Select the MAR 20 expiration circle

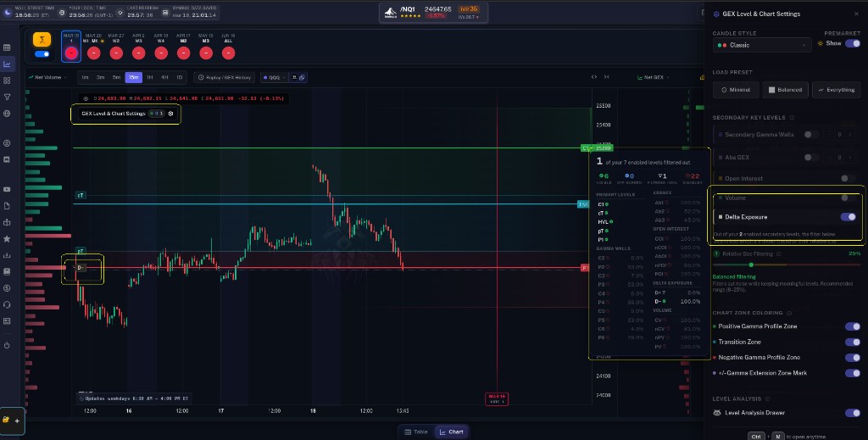(93, 53)
